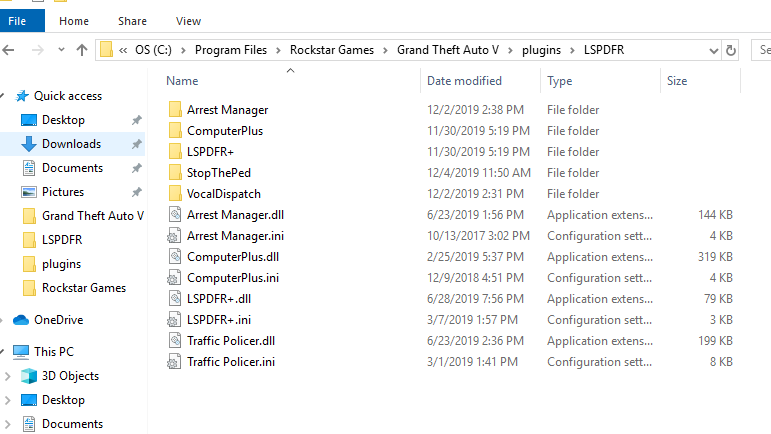The width and height of the screenshot is (771, 434).
Task: Expand the This PC tree node
Action: pos(8,352)
